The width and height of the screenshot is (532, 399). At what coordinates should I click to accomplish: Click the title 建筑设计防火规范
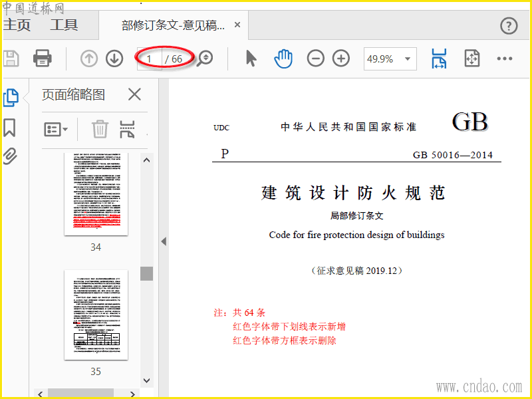(x=353, y=193)
